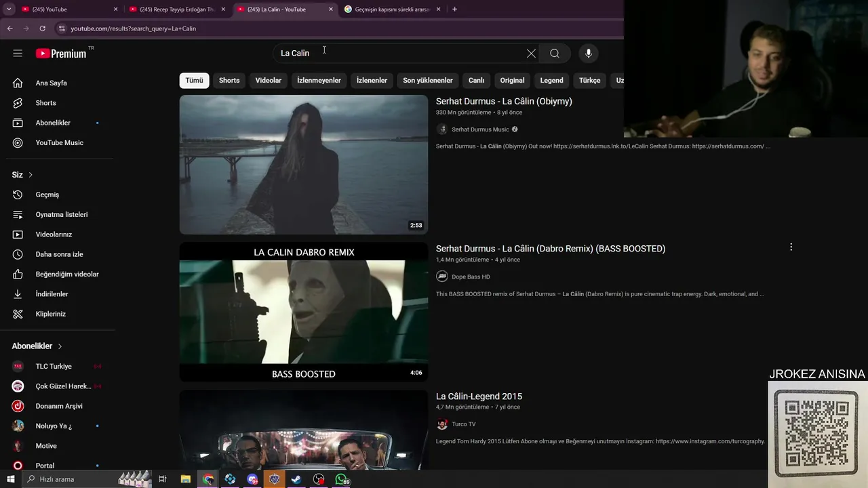Open a new browser tab
This screenshot has height=488, width=868.
click(x=454, y=9)
